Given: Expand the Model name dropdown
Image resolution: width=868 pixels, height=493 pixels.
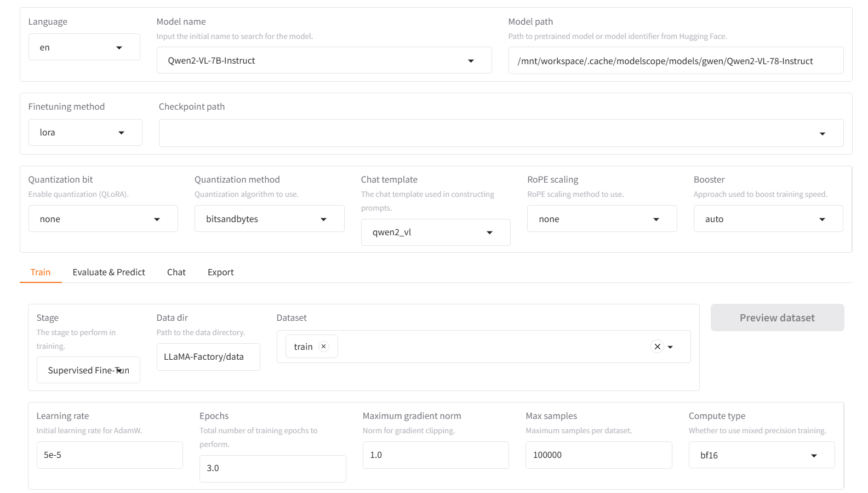Looking at the screenshot, I should [471, 61].
